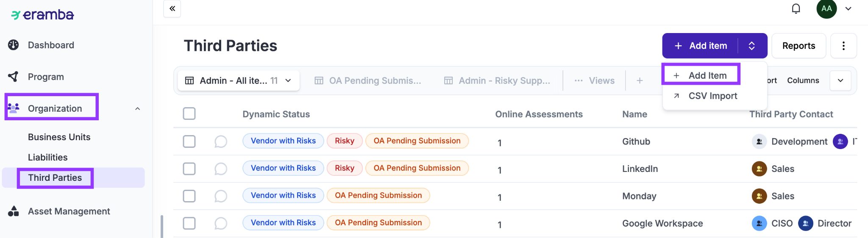The width and height of the screenshot is (868, 238).
Task: Open the user account dropdown arrow
Action: (848, 9)
